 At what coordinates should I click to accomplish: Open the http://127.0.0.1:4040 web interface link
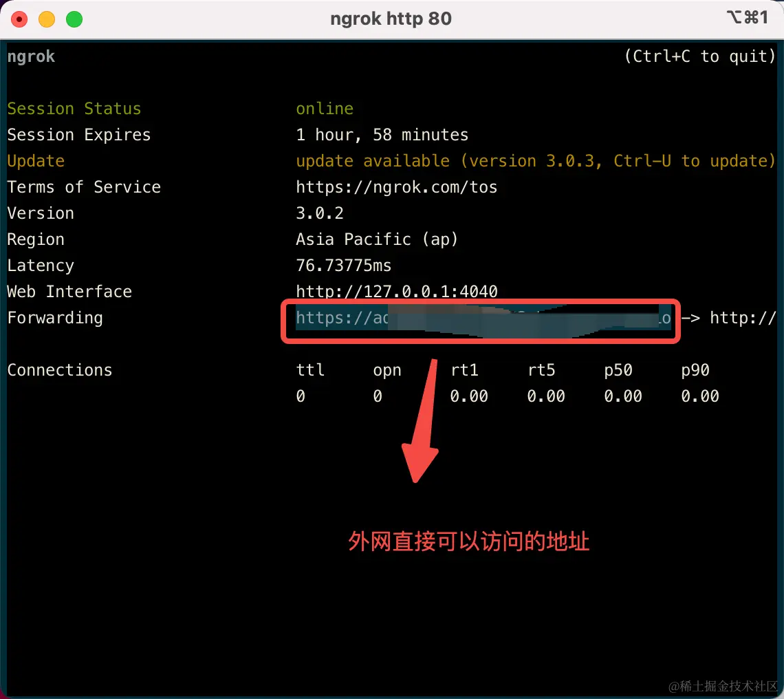[x=397, y=292]
